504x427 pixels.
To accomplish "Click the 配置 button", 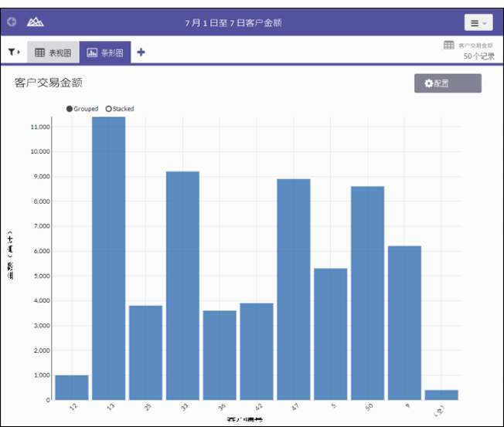I will [x=448, y=83].
